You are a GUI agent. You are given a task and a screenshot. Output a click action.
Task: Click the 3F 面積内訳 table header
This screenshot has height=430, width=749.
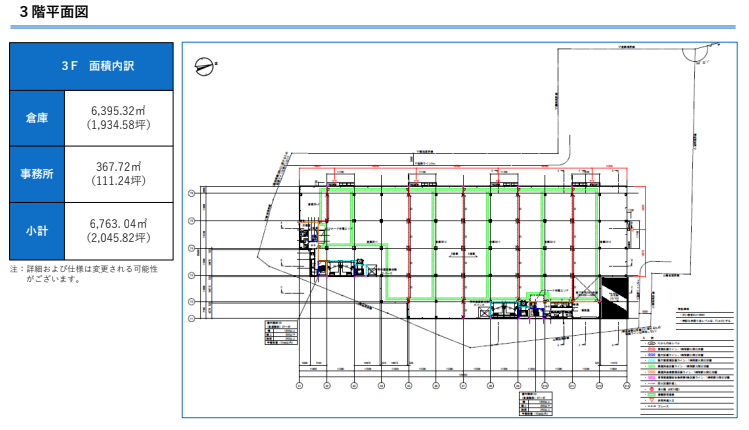pos(91,65)
